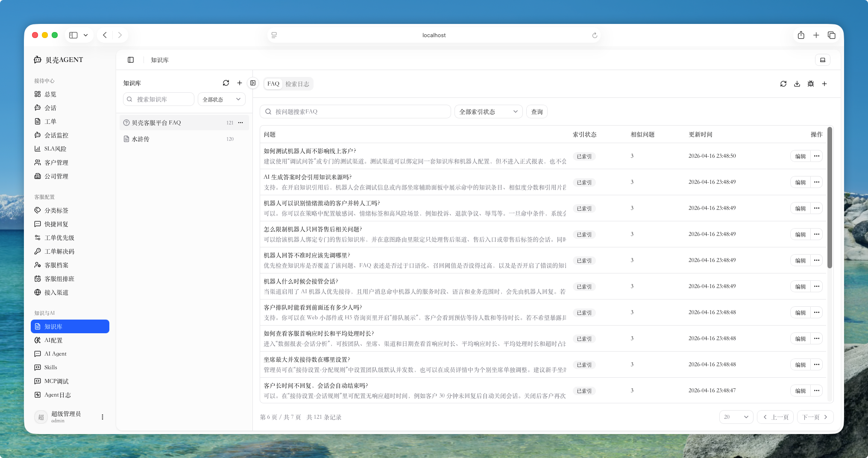
Task: Click the 查询 button
Action: tap(537, 112)
